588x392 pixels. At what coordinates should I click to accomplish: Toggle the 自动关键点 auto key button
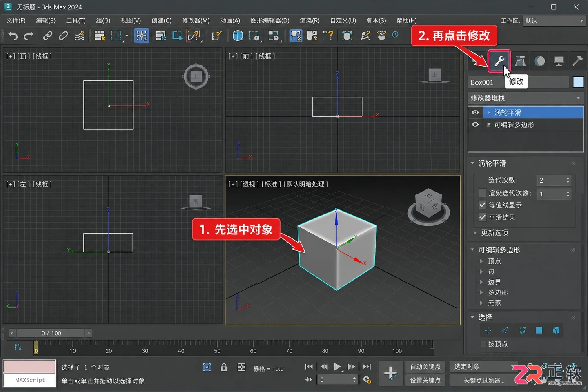coord(425,367)
